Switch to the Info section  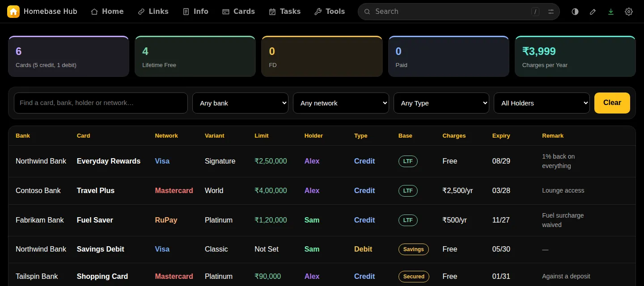pyautogui.click(x=196, y=12)
